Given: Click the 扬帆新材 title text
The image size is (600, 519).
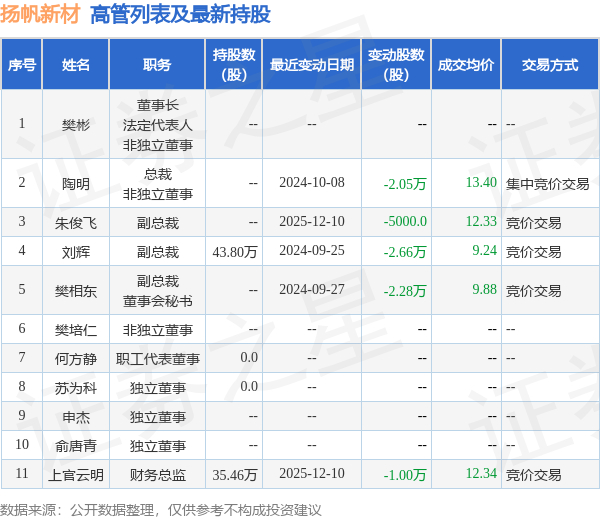Looking at the screenshot, I should pos(40,14).
